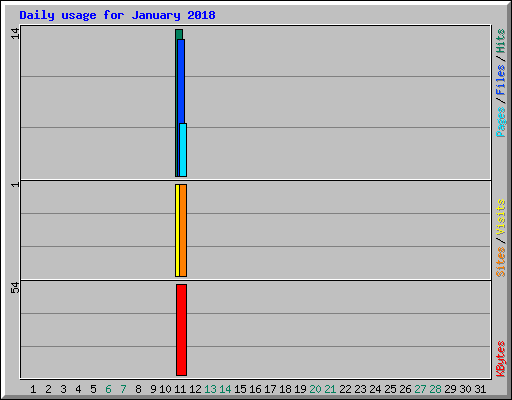Screen dimensions: 512x400
Task: Click the orange Sites bar for day 11
Action: 183,230
